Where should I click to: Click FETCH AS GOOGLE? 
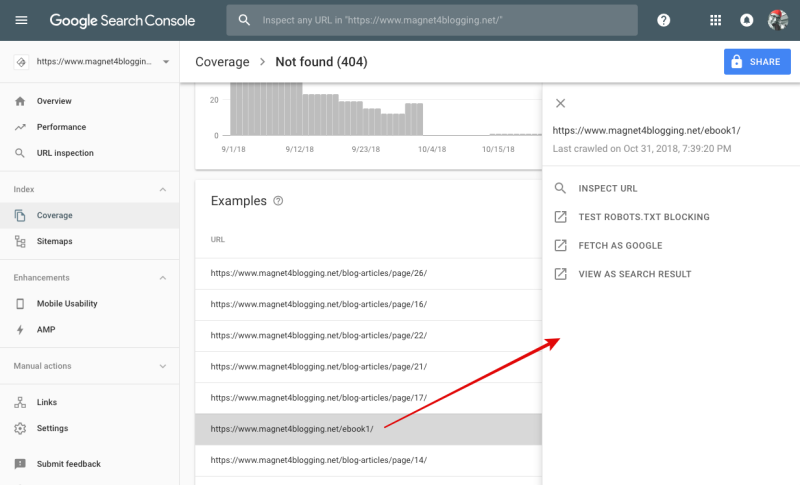[620, 245]
